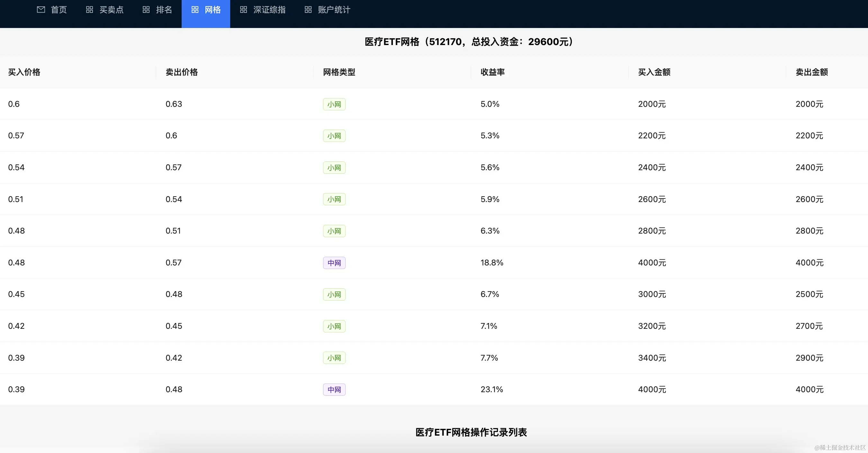Image resolution: width=868 pixels, height=453 pixels.
Task: Go to the 排名 menu item
Action: click(164, 10)
